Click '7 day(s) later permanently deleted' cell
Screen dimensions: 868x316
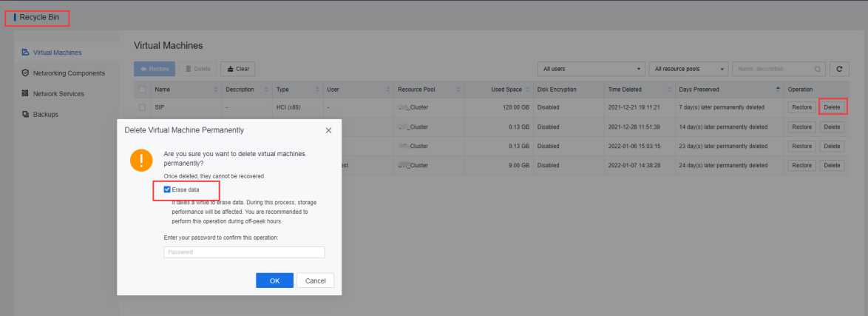click(722, 107)
